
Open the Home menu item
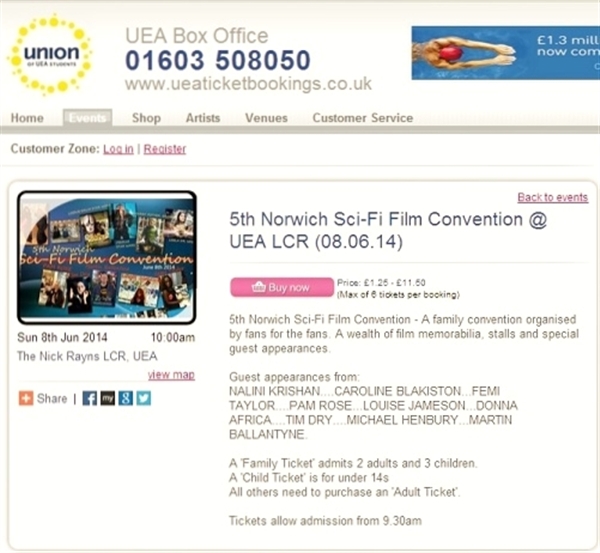tap(27, 118)
